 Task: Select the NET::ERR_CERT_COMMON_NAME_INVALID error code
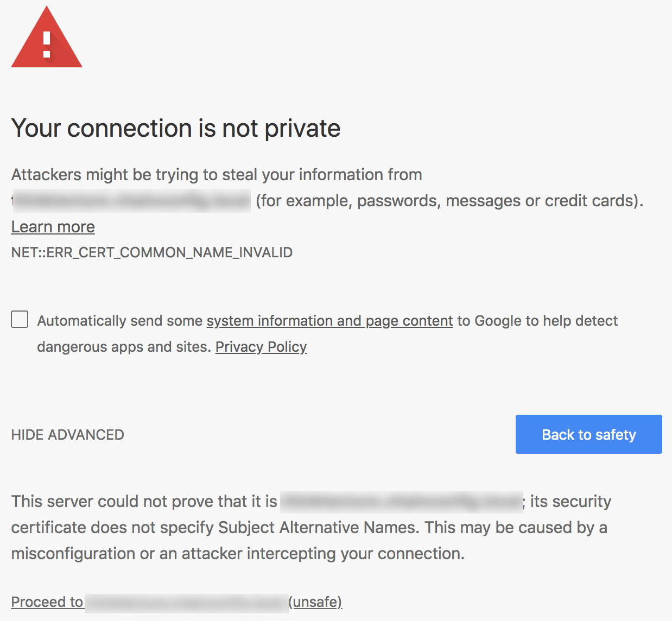click(151, 252)
